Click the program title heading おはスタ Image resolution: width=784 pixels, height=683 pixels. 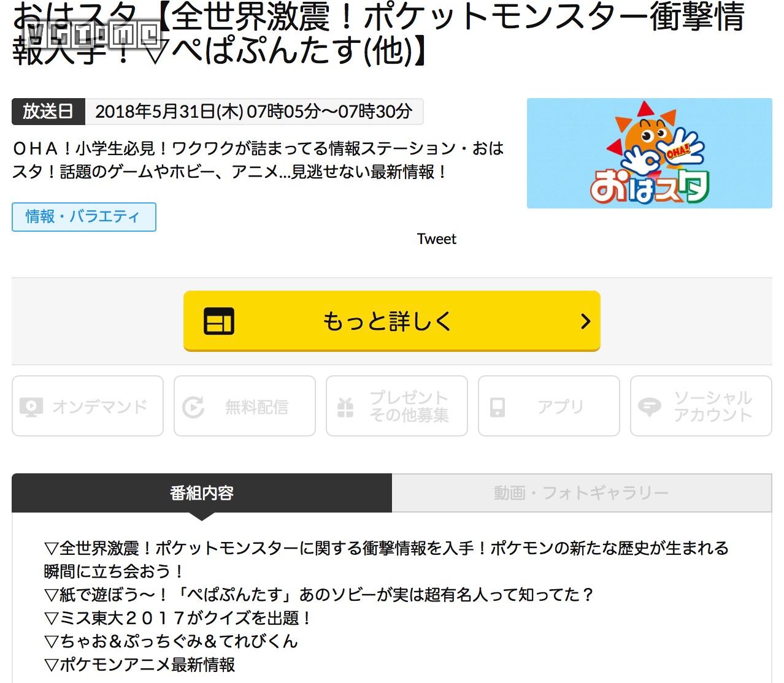coord(378,33)
